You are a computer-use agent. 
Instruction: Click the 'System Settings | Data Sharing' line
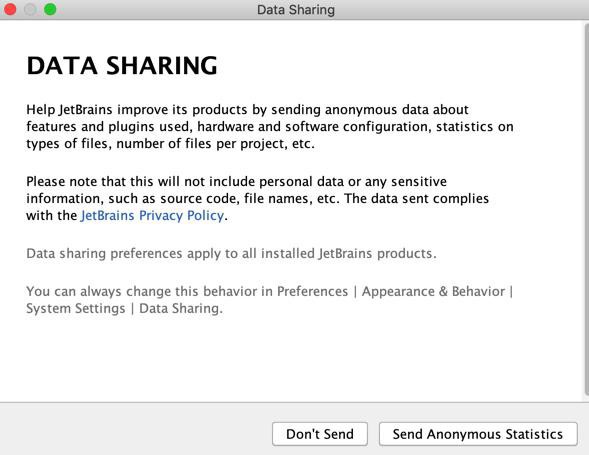pos(124,308)
